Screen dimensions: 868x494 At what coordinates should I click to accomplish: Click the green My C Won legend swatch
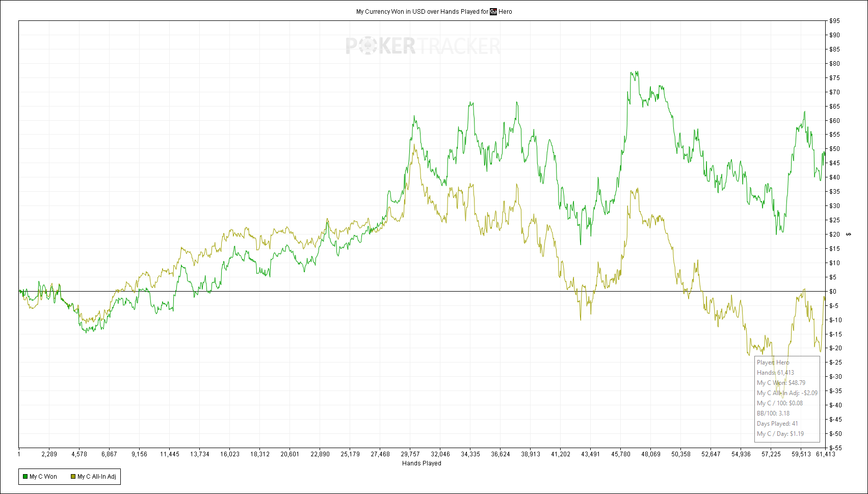(x=25, y=477)
